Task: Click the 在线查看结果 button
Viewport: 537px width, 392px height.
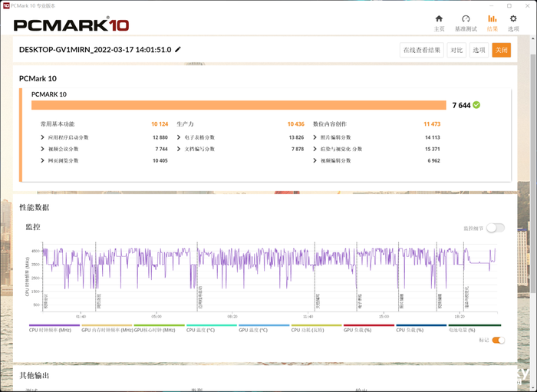Action: coord(422,50)
